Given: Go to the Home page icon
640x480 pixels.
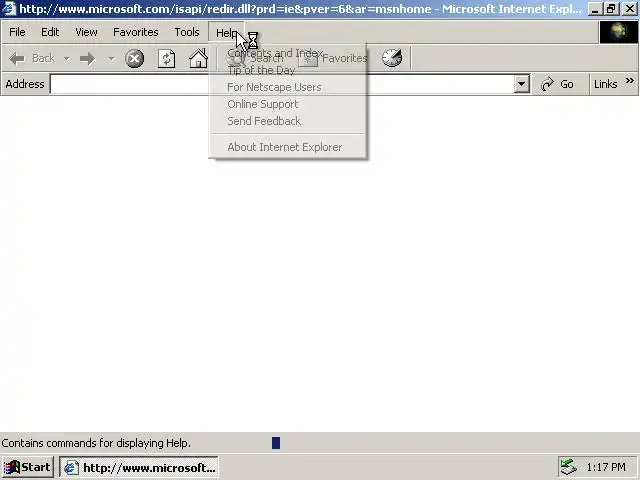Looking at the screenshot, I should [x=198, y=58].
